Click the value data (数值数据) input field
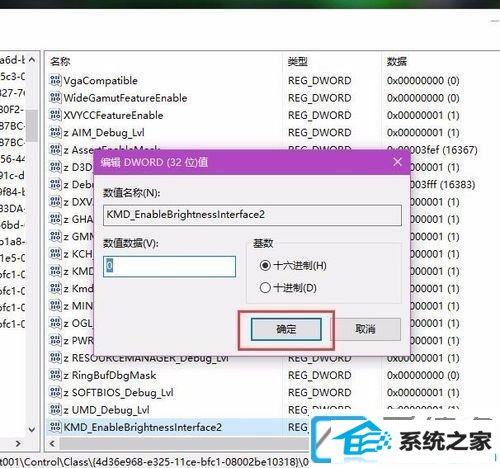 (169, 266)
